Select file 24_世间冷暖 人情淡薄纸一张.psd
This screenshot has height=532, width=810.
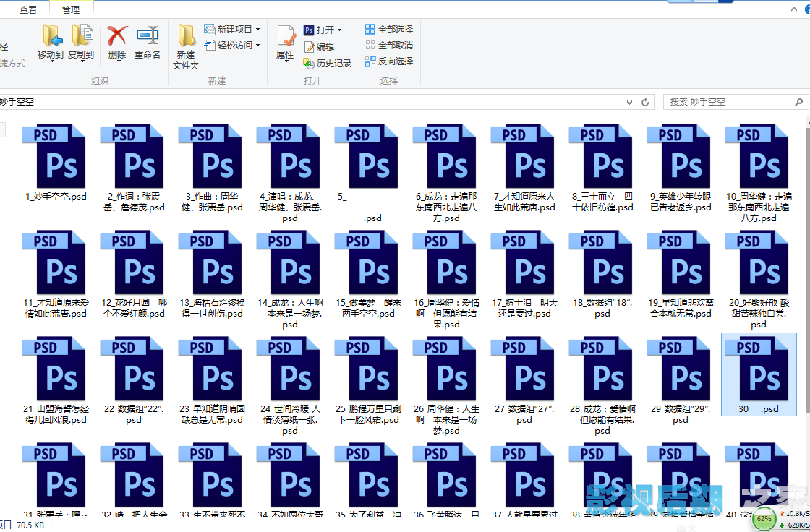pos(290,385)
